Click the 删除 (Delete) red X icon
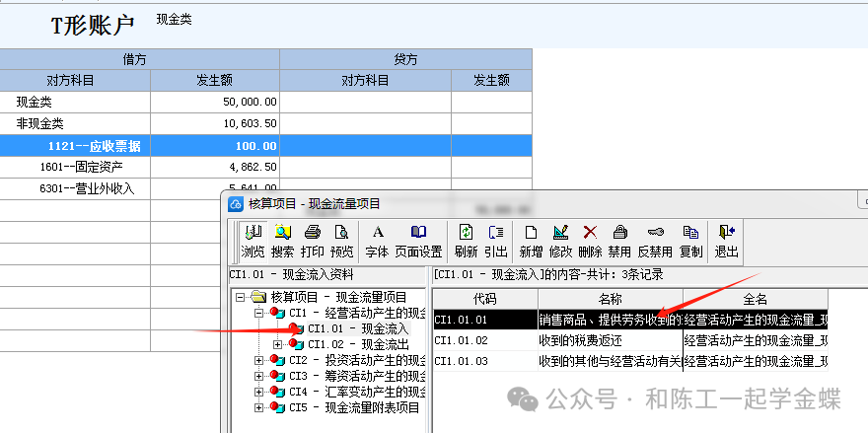This screenshot has width=868, height=433. [x=590, y=241]
